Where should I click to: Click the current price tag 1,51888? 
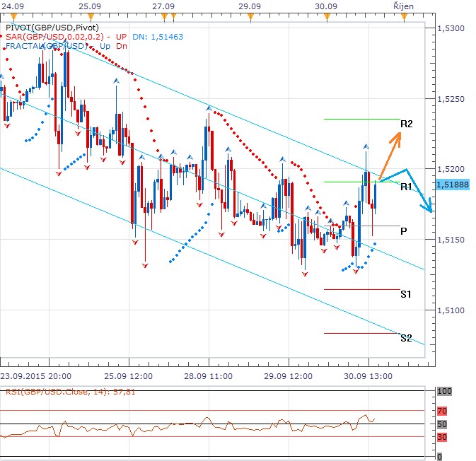453,183
